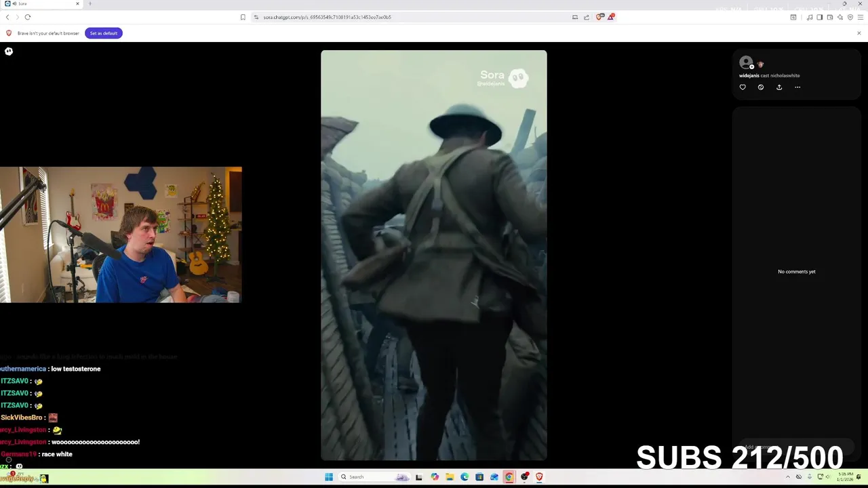Image resolution: width=868 pixels, height=488 pixels.
Task: Open Leo AI sparkle icon
Action: pos(840,17)
